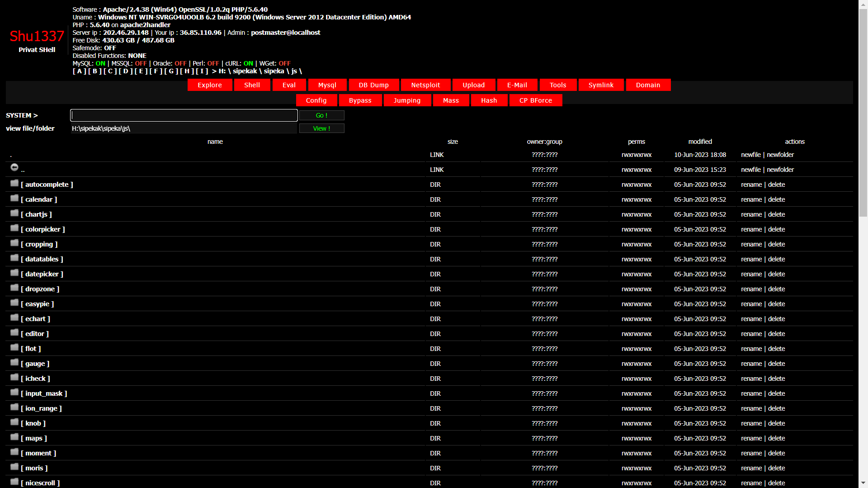Image resolution: width=868 pixels, height=488 pixels.
Task: Click the colorpicker folder icon
Action: (x=14, y=228)
